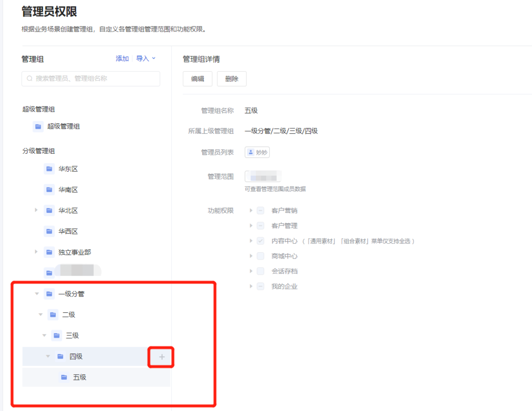Collapse the 二级 group
Screen dimensions: 532x411
pos(41,315)
